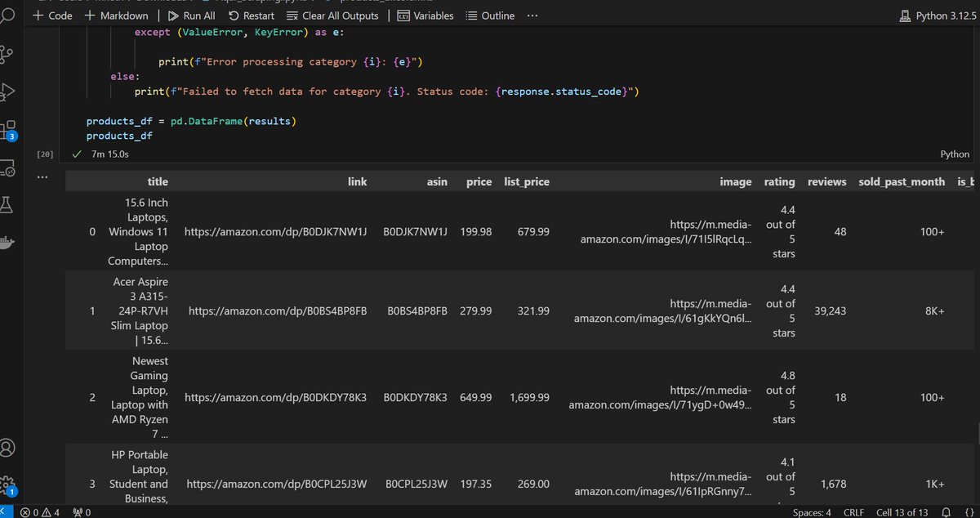Click the cell execution count [20]
The image size is (980, 518).
[45, 154]
